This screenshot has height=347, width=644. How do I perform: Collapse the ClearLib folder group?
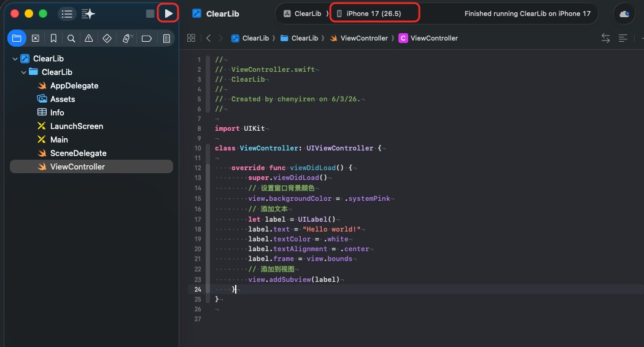(x=24, y=72)
